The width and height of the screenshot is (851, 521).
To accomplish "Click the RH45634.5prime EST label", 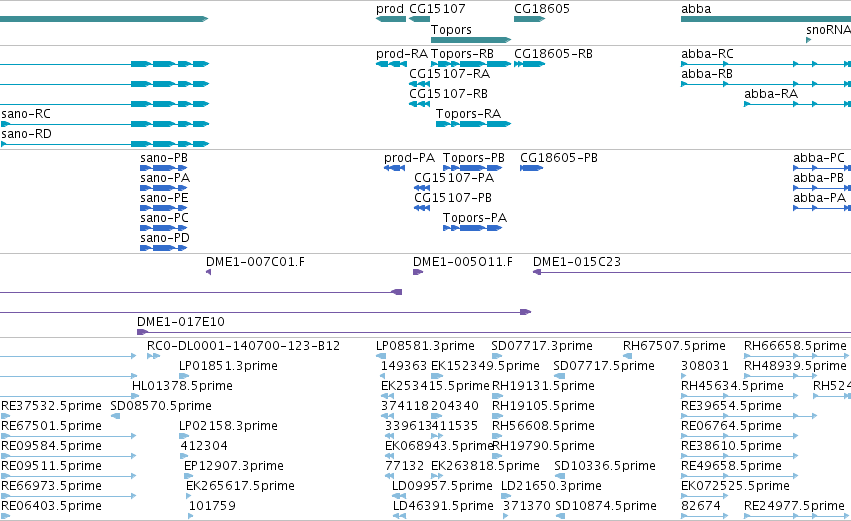I will 732,386.
